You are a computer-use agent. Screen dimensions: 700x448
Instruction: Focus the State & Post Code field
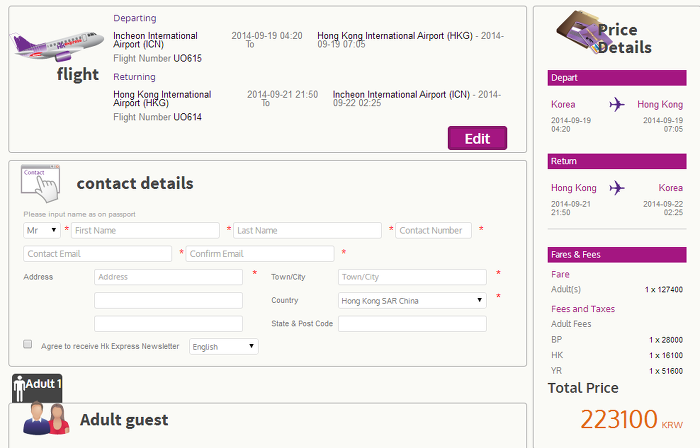pos(412,324)
